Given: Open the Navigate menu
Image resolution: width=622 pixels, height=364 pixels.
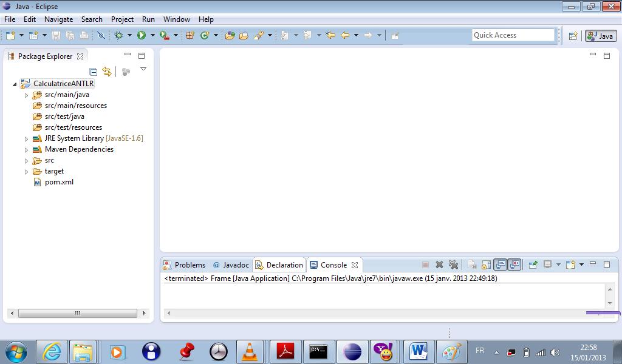Looking at the screenshot, I should click(58, 19).
